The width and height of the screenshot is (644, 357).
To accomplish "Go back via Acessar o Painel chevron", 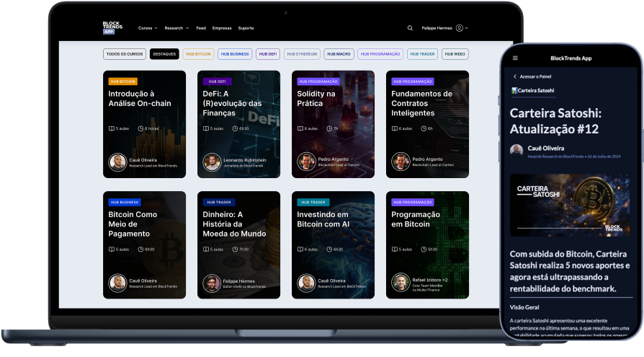I will point(514,76).
